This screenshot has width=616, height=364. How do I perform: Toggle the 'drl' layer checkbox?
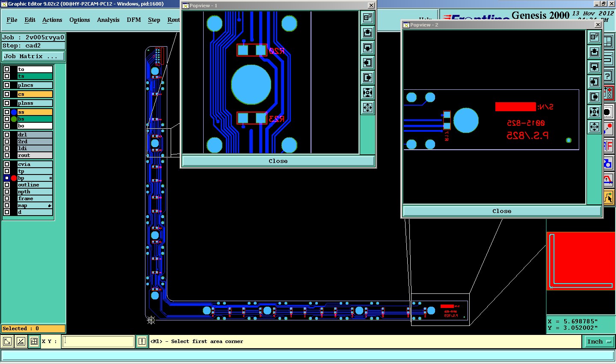tap(7, 135)
